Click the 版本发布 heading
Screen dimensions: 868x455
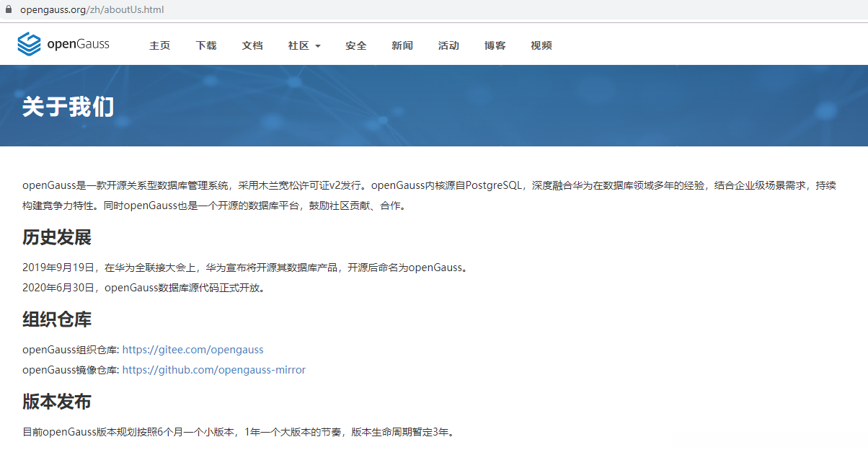pos(57,402)
